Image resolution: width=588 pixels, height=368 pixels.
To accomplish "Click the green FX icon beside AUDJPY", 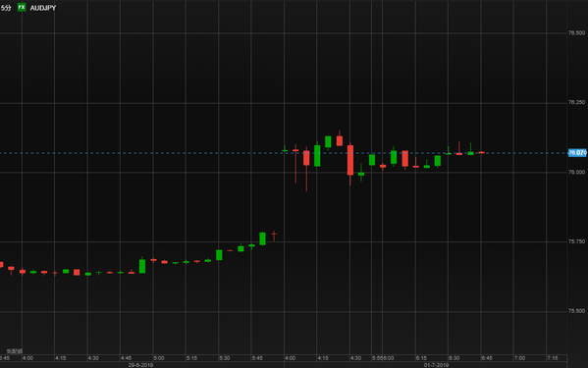I will (22, 7).
